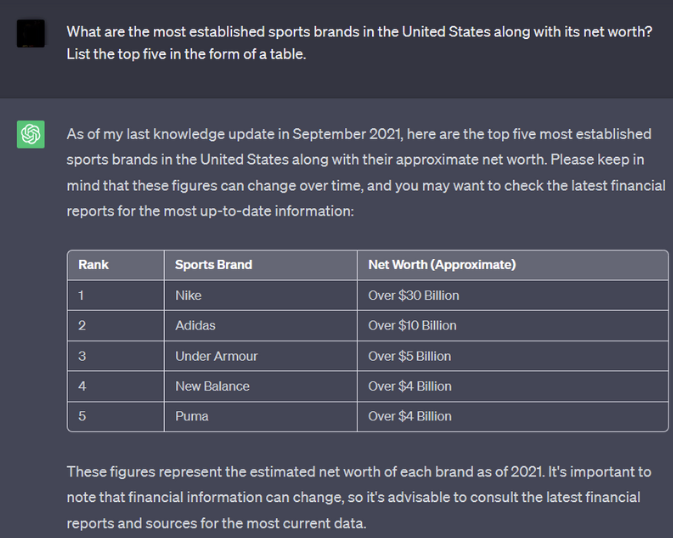Click the Over $30 Billion cell
673x538 pixels.
coord(513,295)
